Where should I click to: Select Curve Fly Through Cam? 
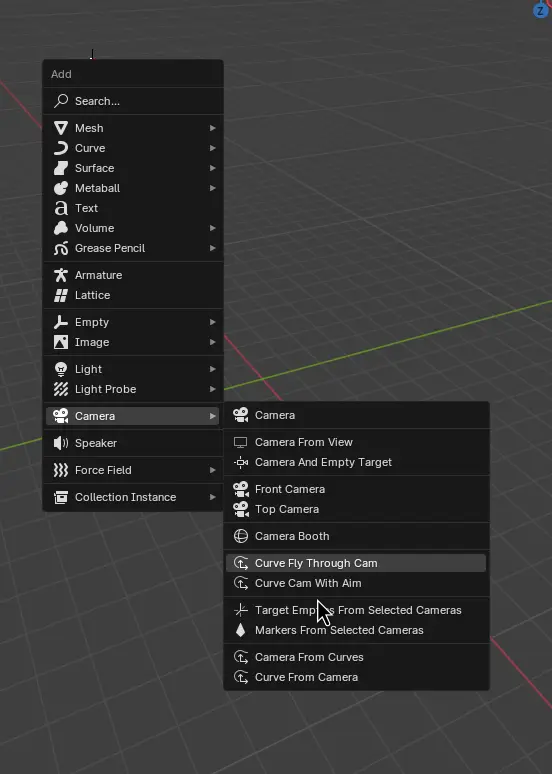pyautogui.click(x=356, y=563)
